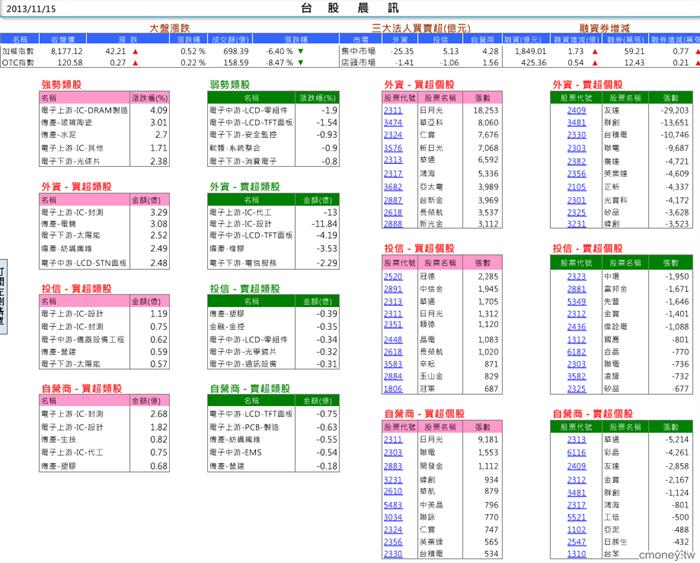The height and width of the screenshot is (563, 700).
Task: Open stock code 1310 台苯 link
Action: tap(576, 553)
